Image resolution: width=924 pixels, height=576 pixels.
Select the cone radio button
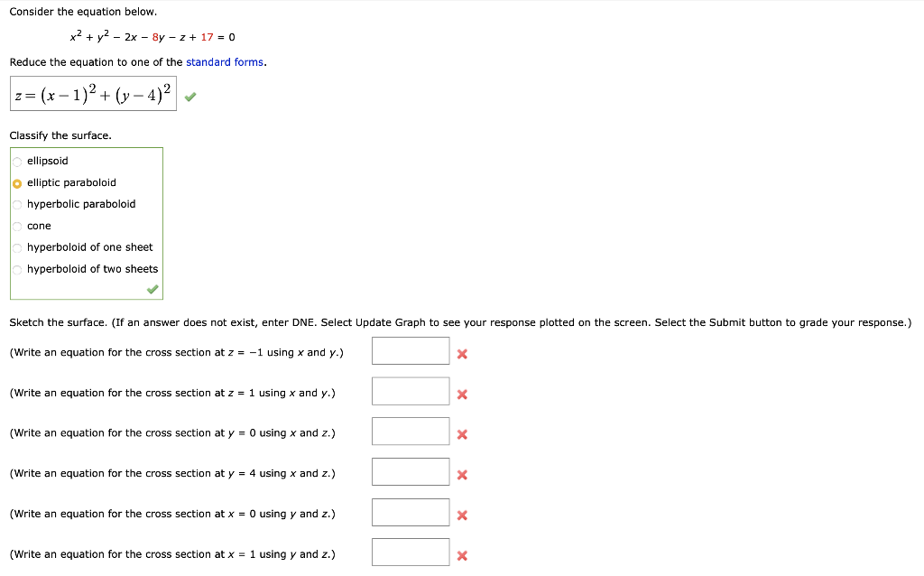pos(17,227)
